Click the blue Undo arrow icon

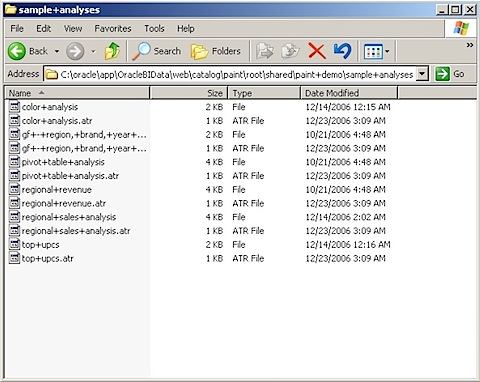[342, 51]
